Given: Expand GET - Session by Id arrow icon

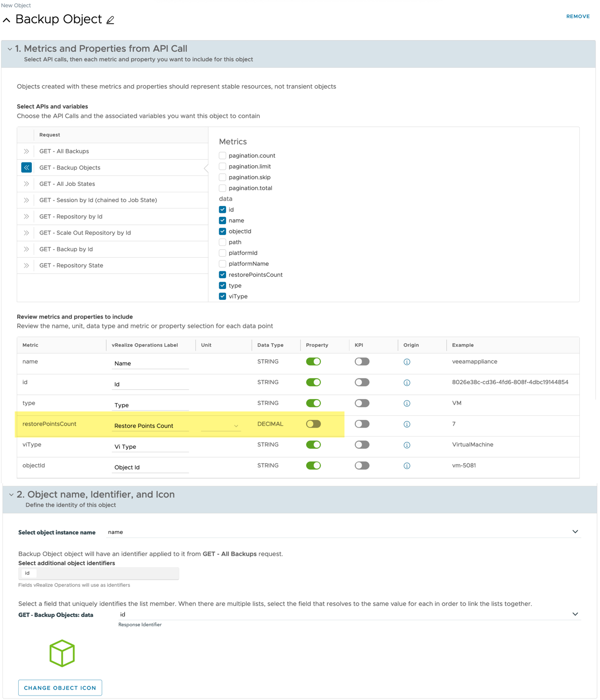Looking at the screenshot, I should point(27,200).
